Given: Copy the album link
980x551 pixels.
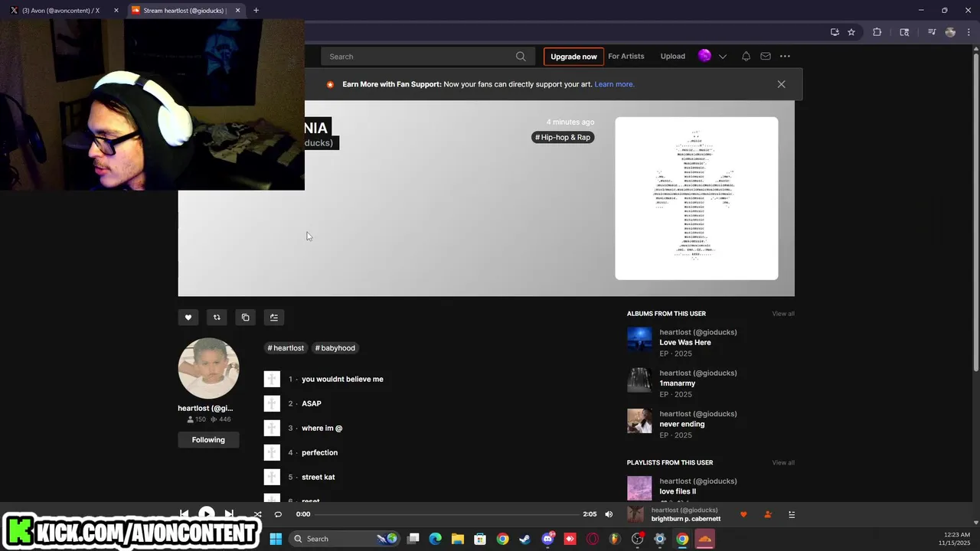Looking at the screenshot, I should point(245,318).
